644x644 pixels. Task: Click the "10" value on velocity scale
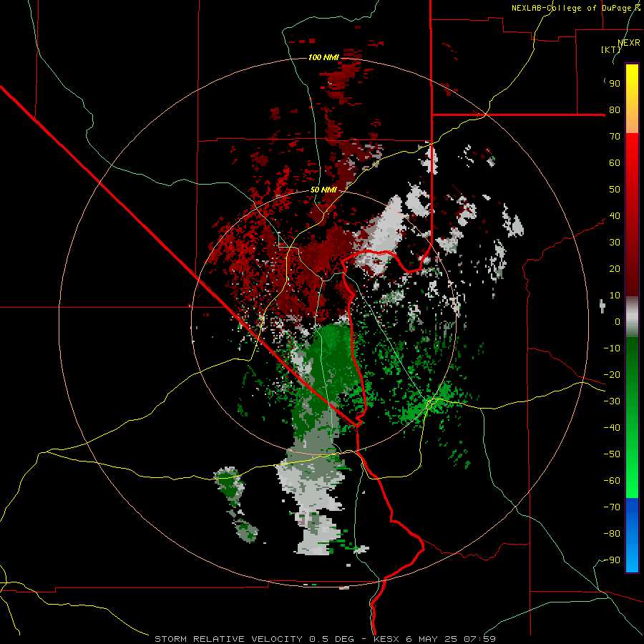[x=615, y=296]
